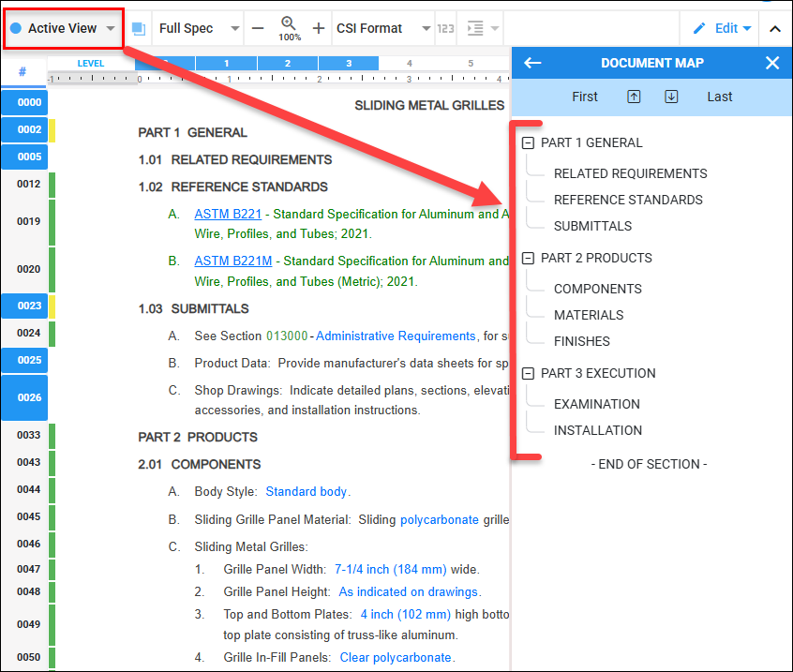
Task: Toggle paragraph row 0005
Action: coord(24,157)
